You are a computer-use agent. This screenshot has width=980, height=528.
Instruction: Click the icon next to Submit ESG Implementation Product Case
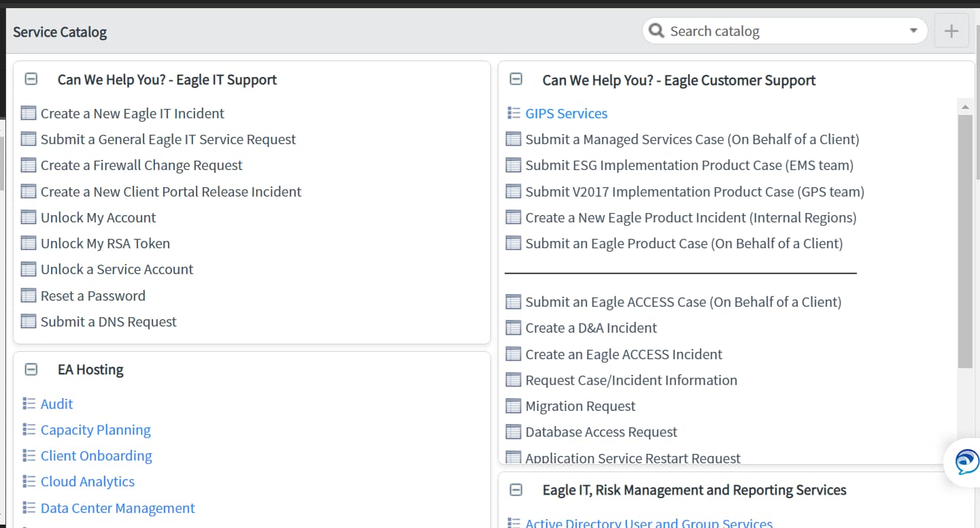[513, 165]
